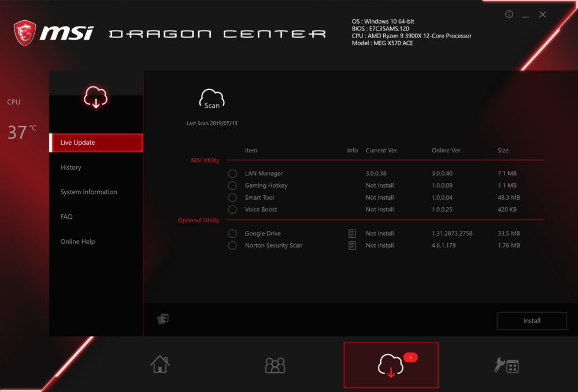Click the MSI dragon shield logo
Viewport: 578px width, 392px height.
click(25, 33)
